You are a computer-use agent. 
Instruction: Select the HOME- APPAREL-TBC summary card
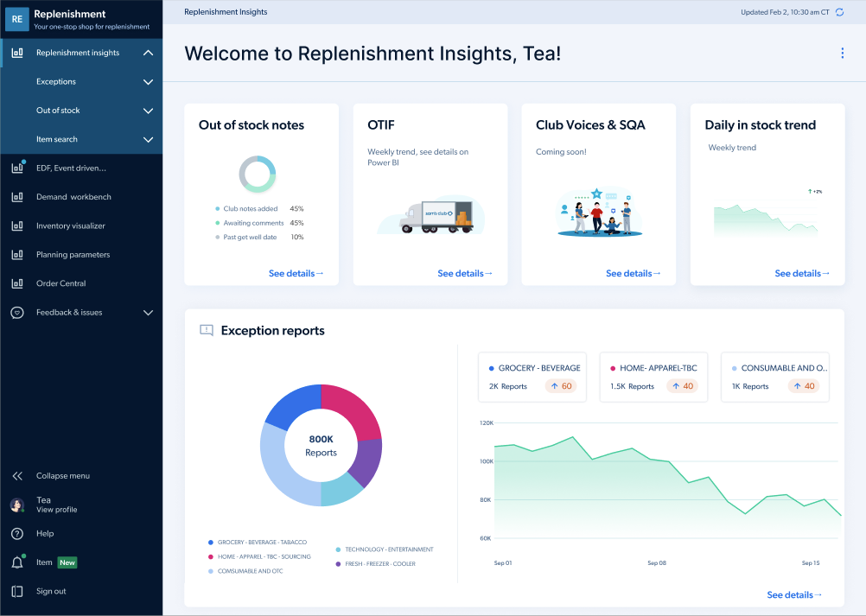pos(653,377)
